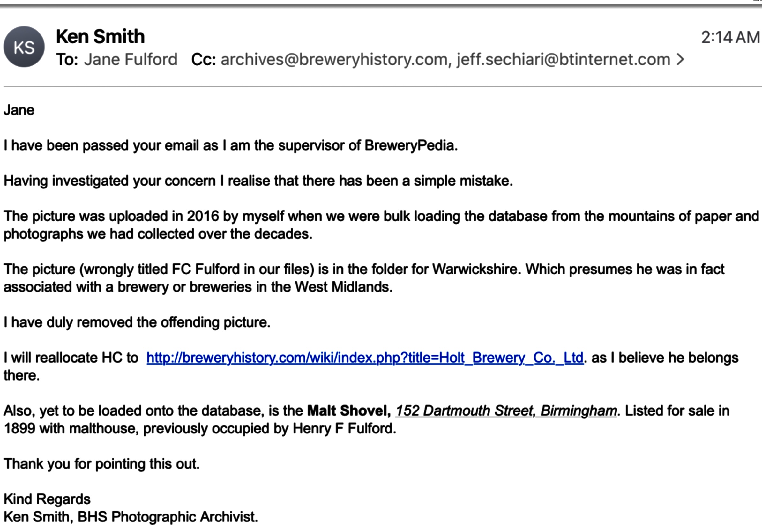Open the Holt Brewery Co. Ltd wiki link
This screenshot has width=762, height=532.
364,358
